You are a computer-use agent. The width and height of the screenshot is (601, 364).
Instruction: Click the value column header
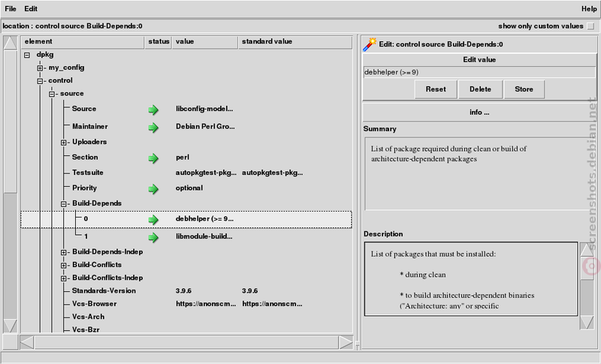coord(204,42)
